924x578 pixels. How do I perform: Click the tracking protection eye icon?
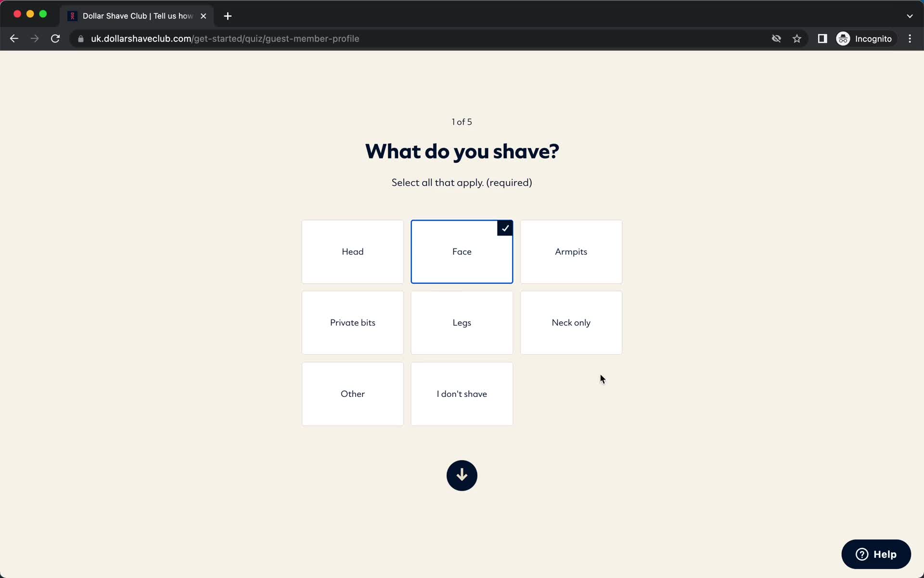pos(776,39)
